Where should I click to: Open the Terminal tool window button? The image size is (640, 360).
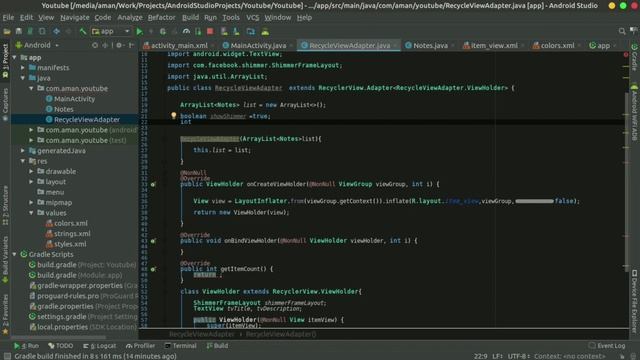click(180, 346)
